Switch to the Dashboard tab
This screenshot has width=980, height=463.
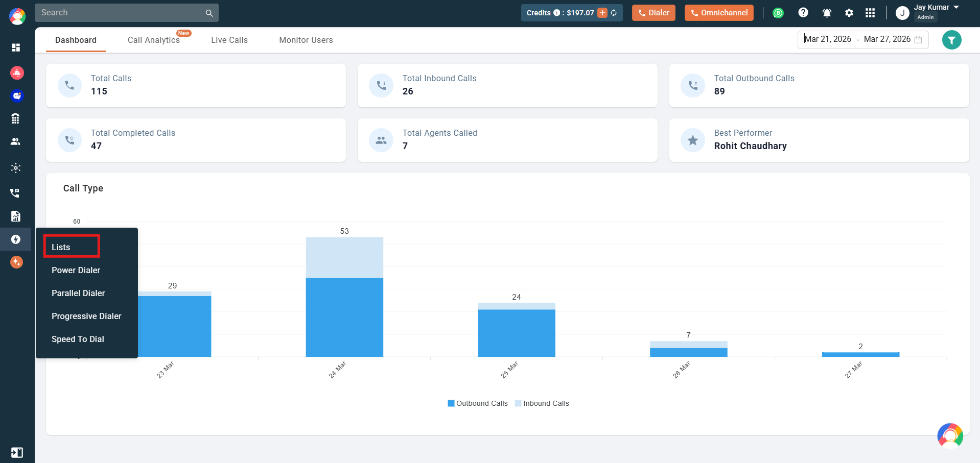click(x=76, y=40)
